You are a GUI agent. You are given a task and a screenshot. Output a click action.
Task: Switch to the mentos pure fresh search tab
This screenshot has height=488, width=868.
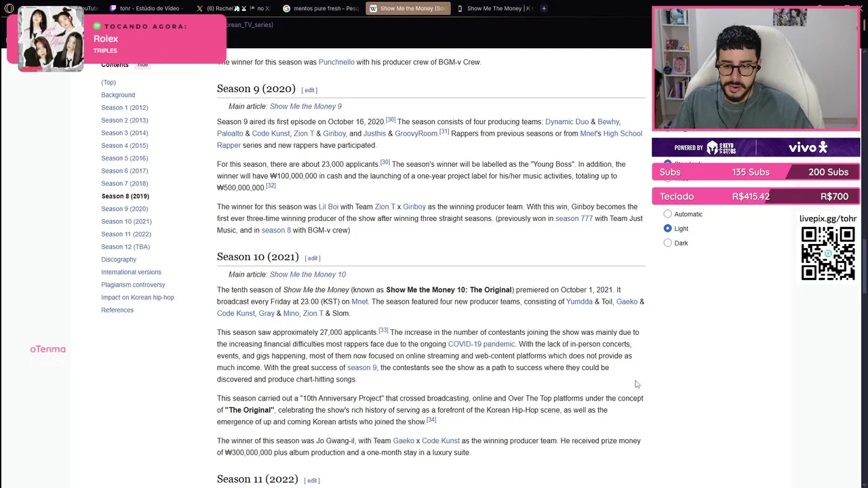pos(320,9)
